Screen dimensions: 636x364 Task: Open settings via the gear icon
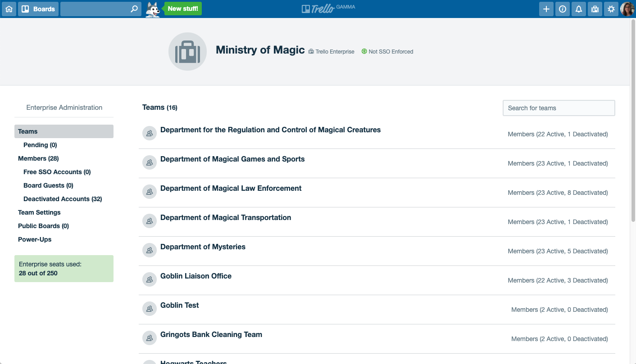click(x=611, y=9)
